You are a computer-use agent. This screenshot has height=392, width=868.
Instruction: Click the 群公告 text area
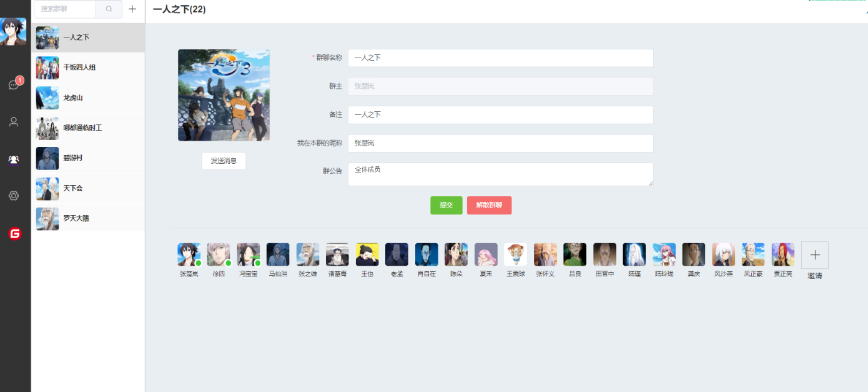coord(500,174)
